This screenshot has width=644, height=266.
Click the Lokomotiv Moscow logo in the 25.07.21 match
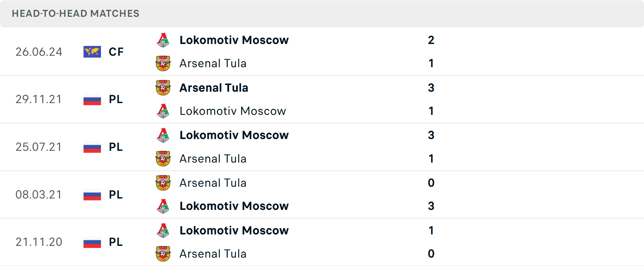tap(163, 135)
